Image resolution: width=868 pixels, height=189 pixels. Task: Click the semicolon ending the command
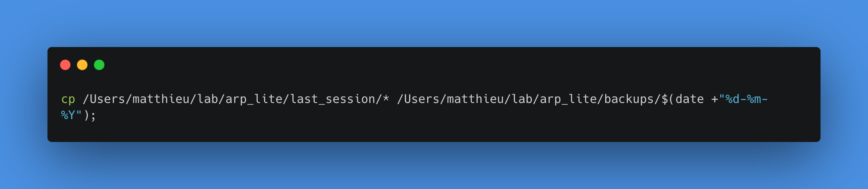(93, 115)
